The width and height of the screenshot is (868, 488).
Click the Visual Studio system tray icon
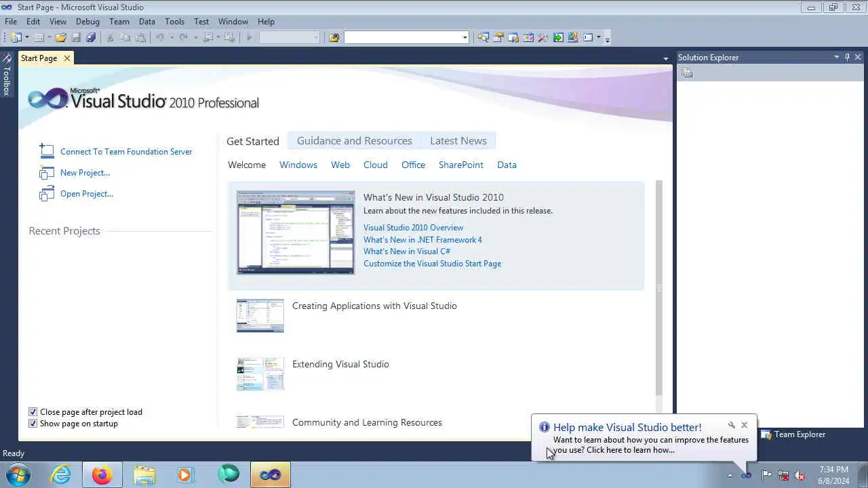pyautogui.click(x=746, y=474)
